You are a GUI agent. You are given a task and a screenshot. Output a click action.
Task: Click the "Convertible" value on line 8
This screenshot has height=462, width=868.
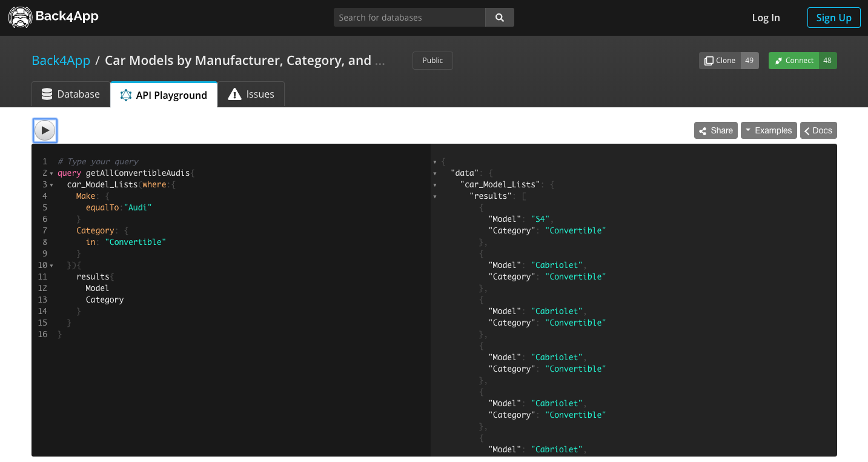135,242
